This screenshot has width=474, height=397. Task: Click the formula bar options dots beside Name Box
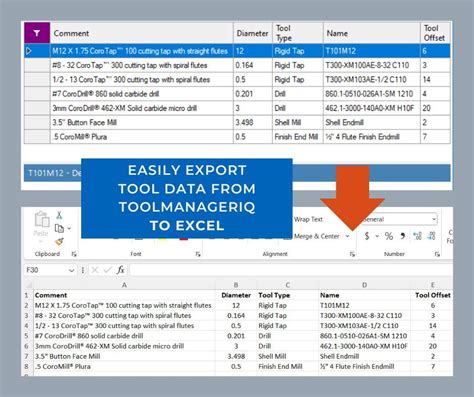coord(83,270)
